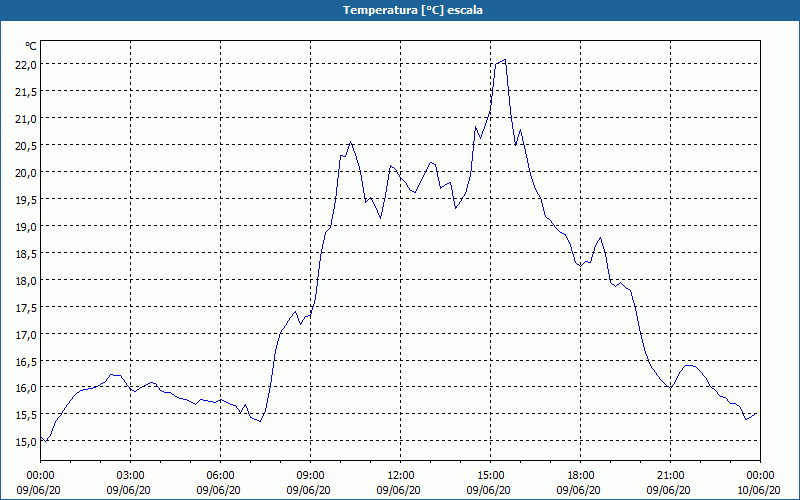The width and height of the screenshot is (800, 500).
Task: Click the 19,0 y-axis label
Action: point(26,227)
